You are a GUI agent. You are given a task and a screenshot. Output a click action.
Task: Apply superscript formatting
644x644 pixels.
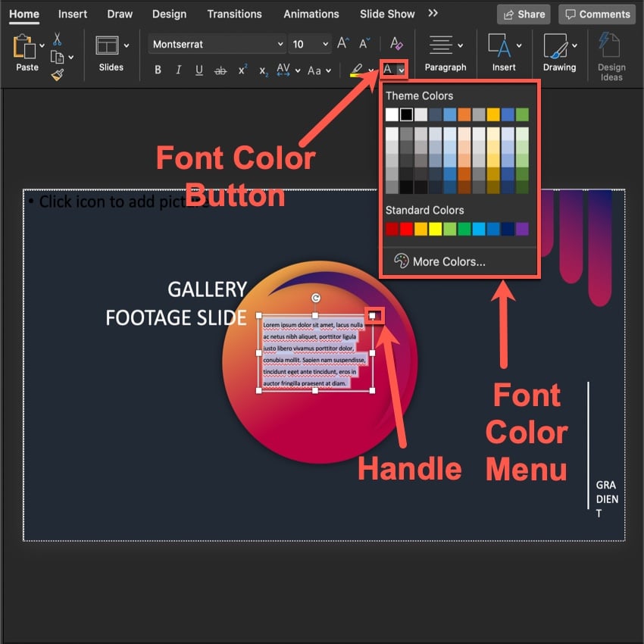pyautogui.click(x=242, y=70)
